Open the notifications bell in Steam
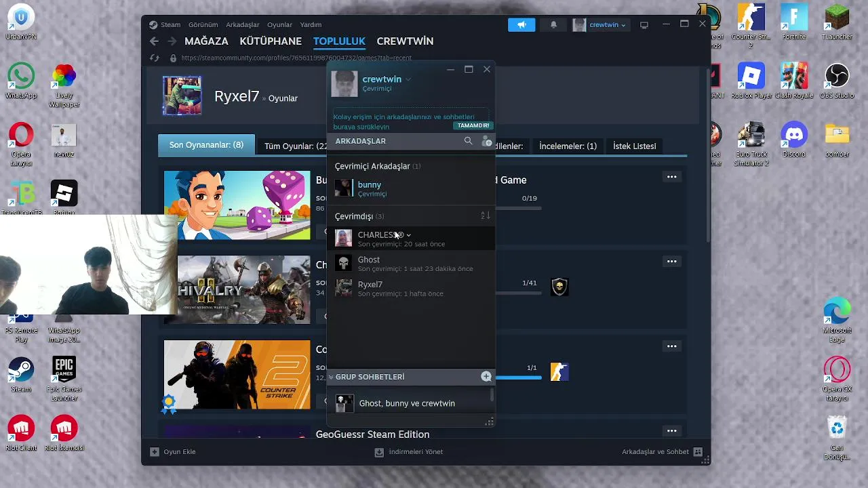The height and width of the screenshot is (488, 868). (553, 25)
